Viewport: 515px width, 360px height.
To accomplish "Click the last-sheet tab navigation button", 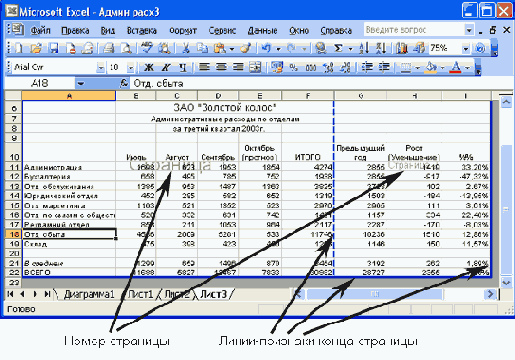I will coord(47,294).
